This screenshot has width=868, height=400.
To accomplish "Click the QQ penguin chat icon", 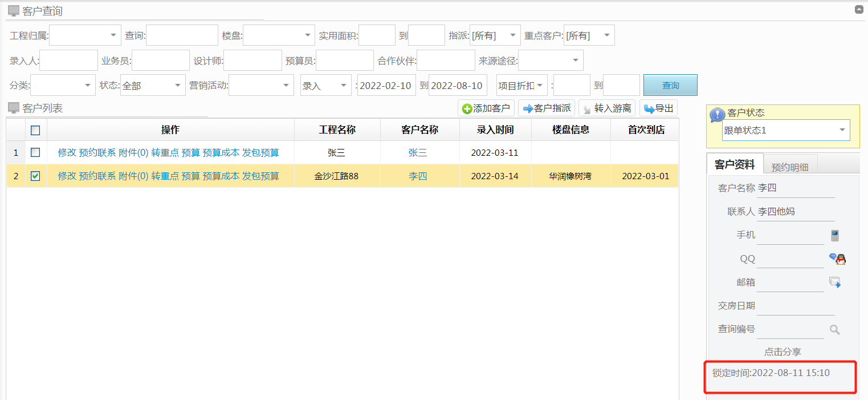I will point(837,259).
